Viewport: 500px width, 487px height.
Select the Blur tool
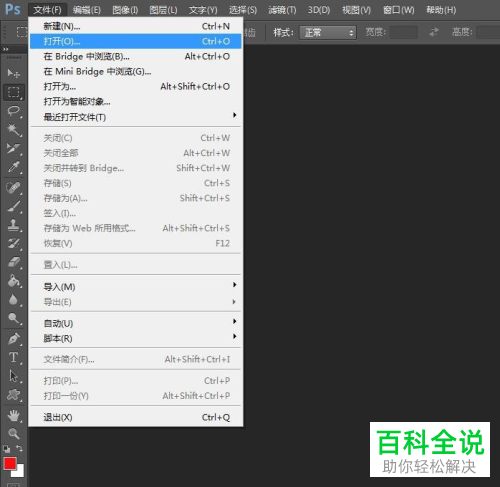click(x=13, y=299)
